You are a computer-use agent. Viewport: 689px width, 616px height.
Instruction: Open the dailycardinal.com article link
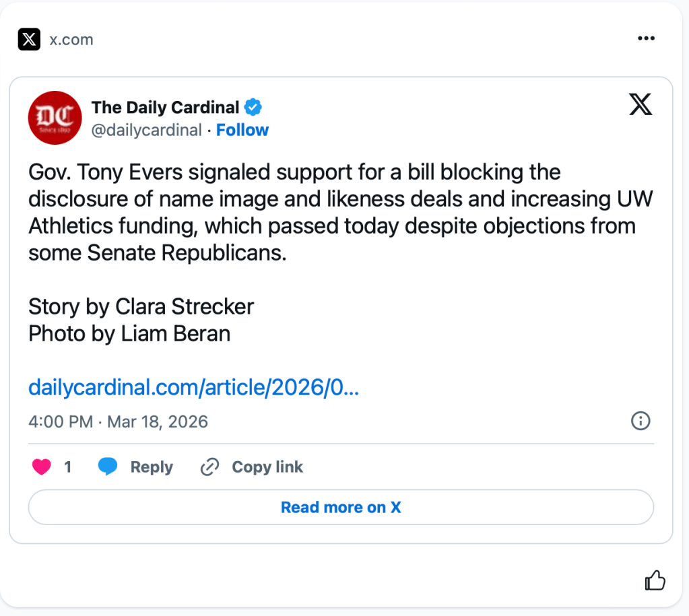click(x=193, y=388)
